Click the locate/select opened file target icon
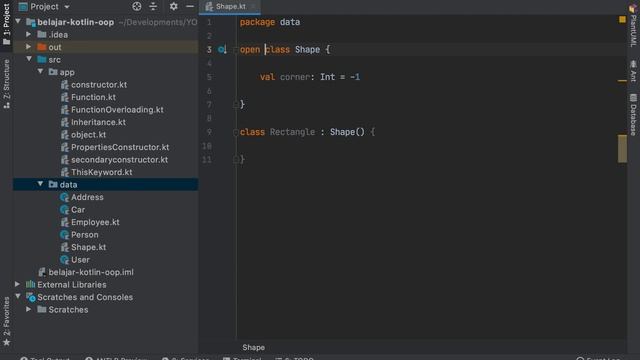This screenshot has width=640, height=360. coord(137,6)
